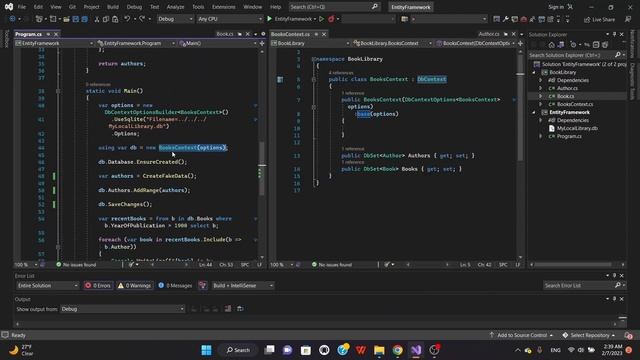The width and height of the screenshot is (640, 360).
Task: Toggle the 0 Errors filter
Action: (x=98, y=285)
